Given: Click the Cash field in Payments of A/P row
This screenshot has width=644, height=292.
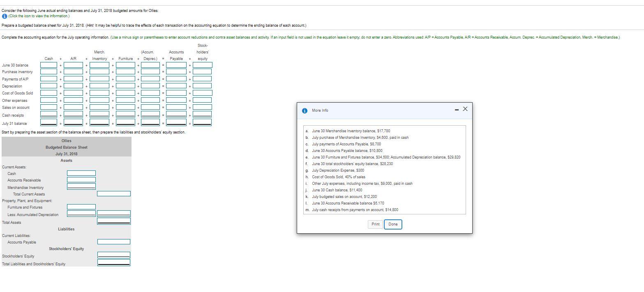Looking at the screenshot, I should point(48,79).
